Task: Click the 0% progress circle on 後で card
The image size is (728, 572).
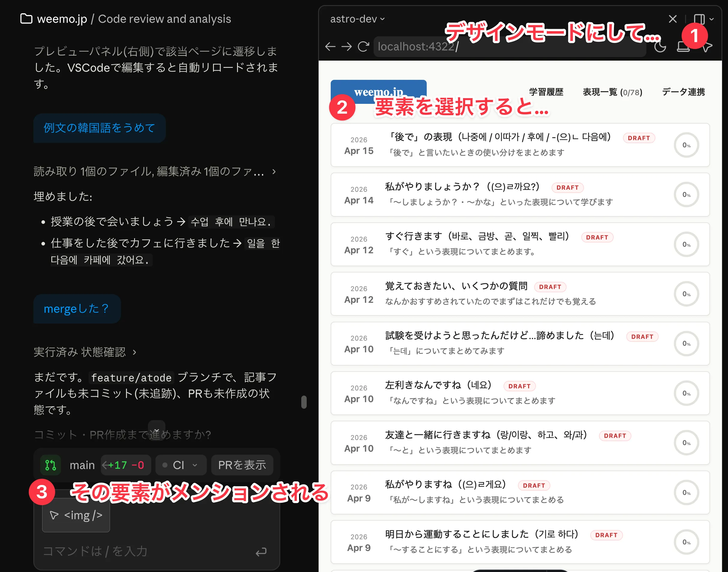Action: (686, 145)
